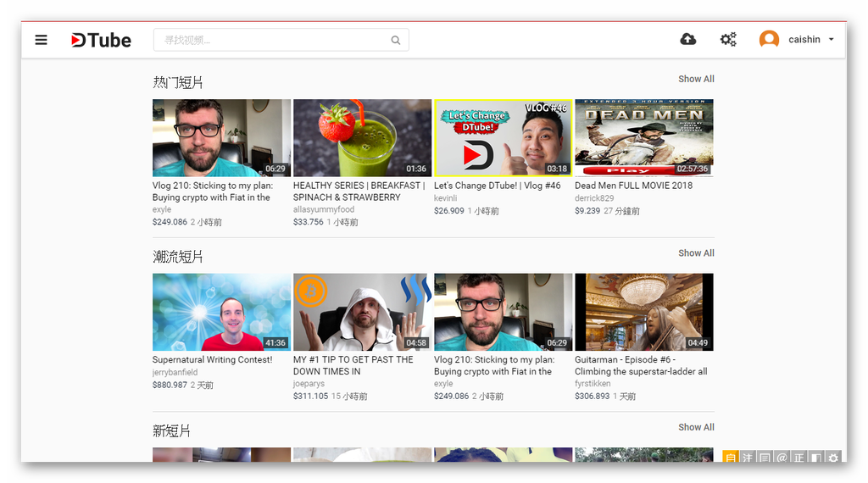This screenshot has height=483, width=868.
Task: Visit channel kevinli
Action: [445, 198]
